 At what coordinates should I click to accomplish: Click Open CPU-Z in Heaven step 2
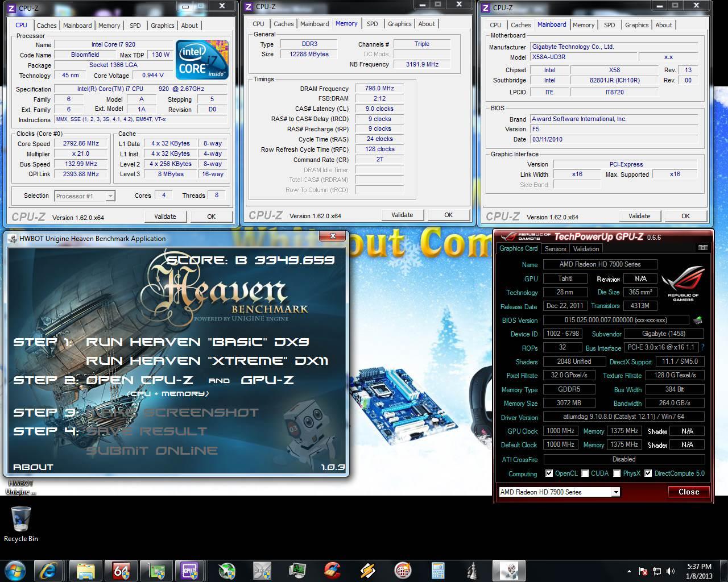click(x=139, y=380)
